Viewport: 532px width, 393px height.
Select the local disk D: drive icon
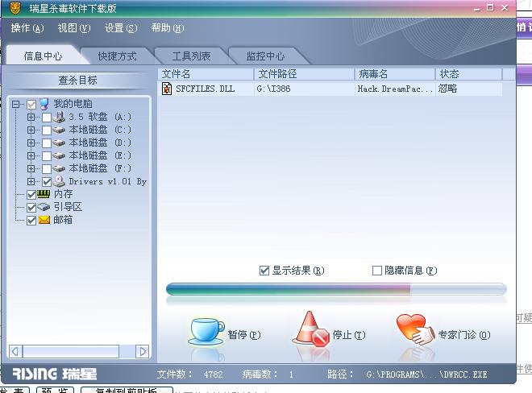(x=59, y=143)
